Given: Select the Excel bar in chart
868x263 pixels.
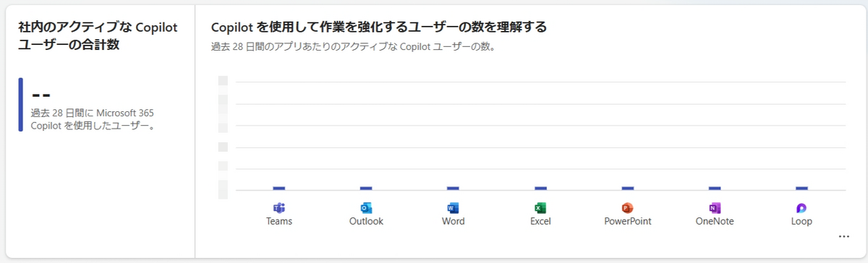Looking at the screenshot, I should (540, 188).
